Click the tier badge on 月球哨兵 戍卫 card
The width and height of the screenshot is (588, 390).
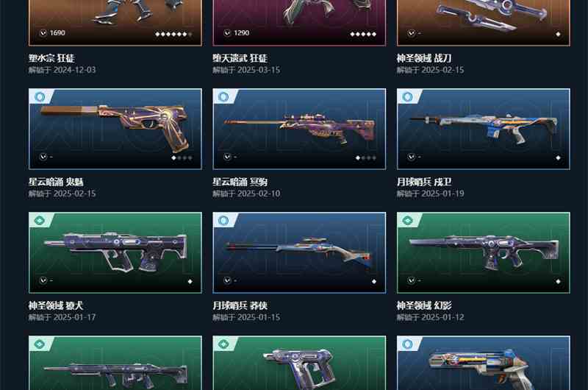click(x=407, y=97)
